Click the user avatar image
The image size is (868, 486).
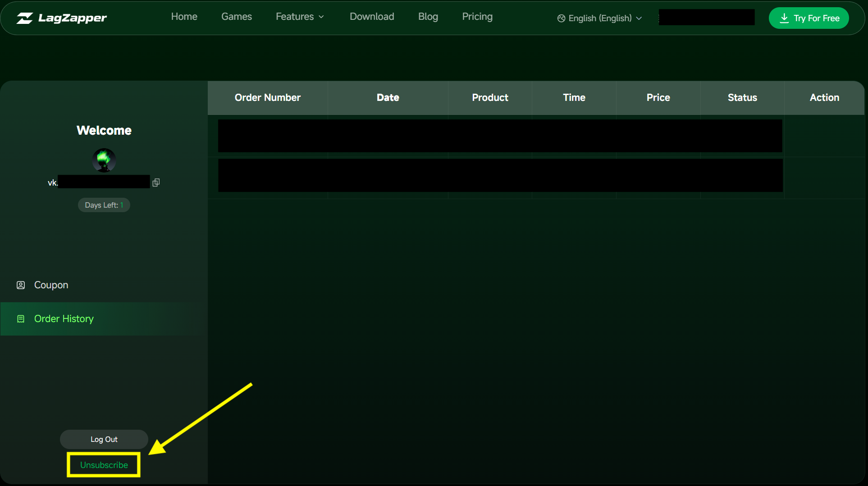point(104,160)
